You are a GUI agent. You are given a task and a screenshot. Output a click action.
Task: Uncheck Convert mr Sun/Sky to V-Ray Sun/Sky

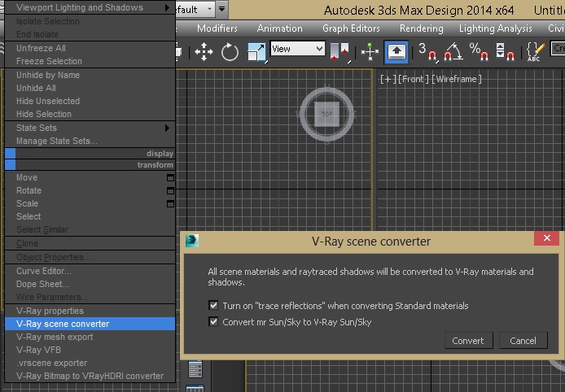[x=213, y=321]
